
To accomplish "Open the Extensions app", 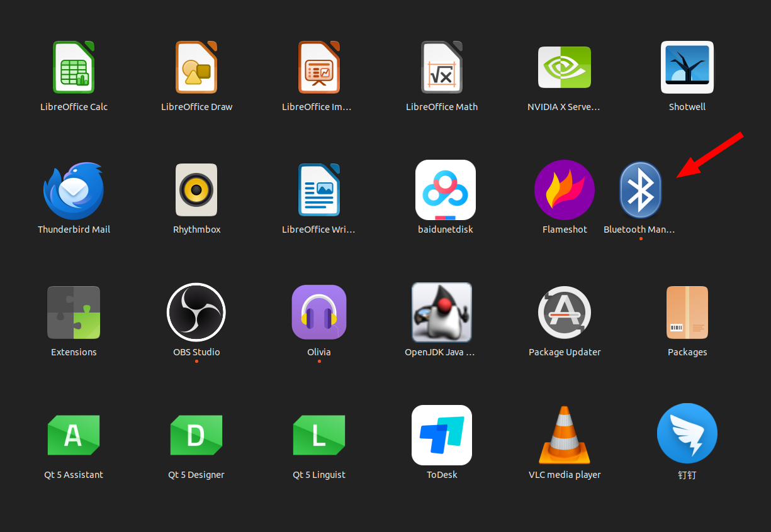I will pyautogui.click(x=74, y=313).
